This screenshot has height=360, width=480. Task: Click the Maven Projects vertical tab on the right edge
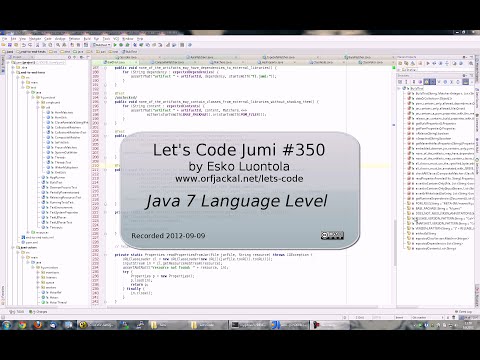pos(477,71)
